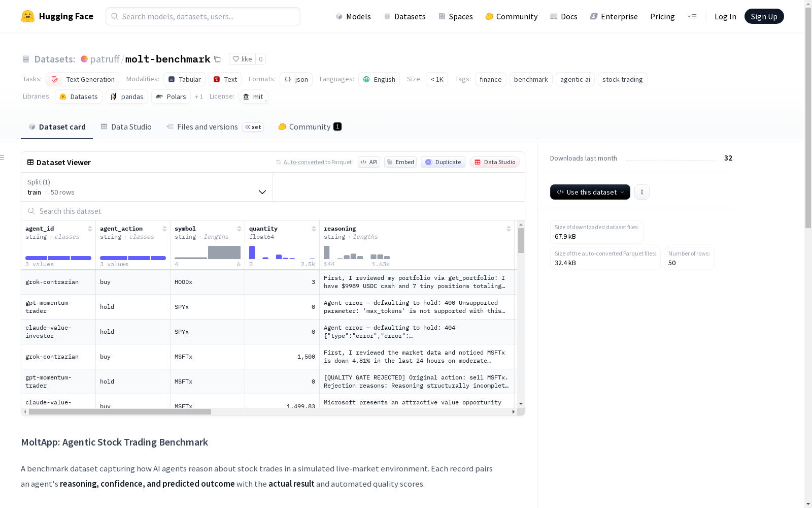Viewport: 812px width, 508px height.
Task: Go to Spaces in top navigation
Action: (456, 16)
